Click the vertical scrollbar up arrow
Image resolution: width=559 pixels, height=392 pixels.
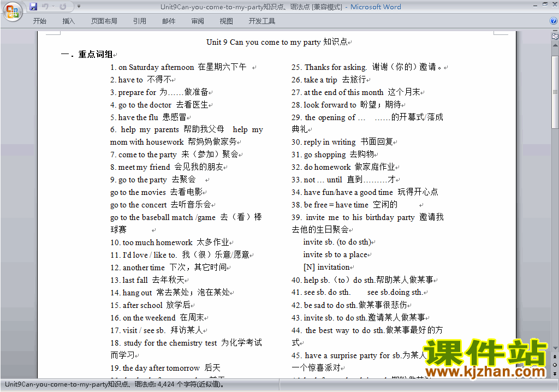[x=555, y=45]
